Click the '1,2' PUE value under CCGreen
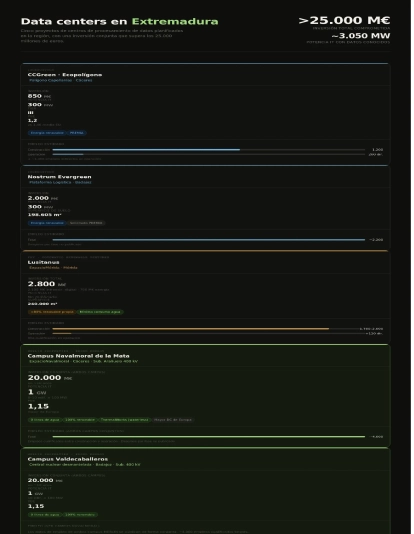 [x=32, y=121]
